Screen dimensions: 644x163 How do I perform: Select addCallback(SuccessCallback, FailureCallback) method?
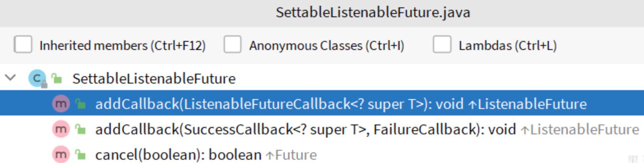point(322,129)
